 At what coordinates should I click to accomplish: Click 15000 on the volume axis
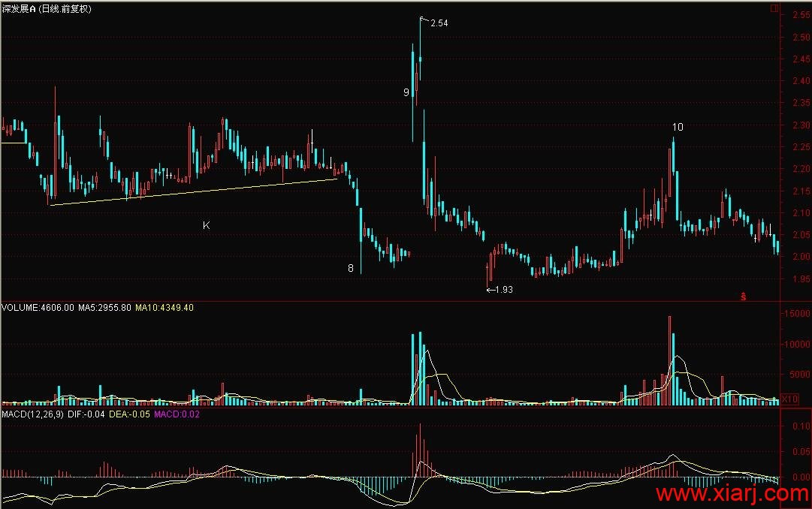point(798,314)
